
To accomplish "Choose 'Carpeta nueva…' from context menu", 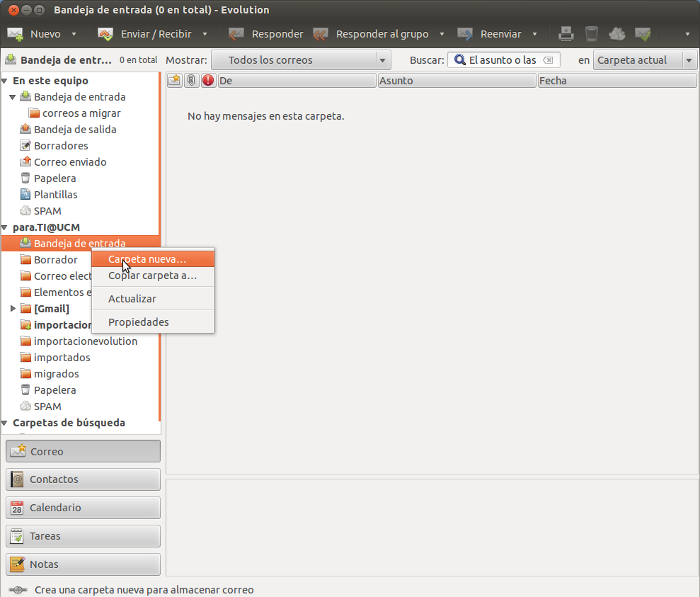I will click(153, 259).
